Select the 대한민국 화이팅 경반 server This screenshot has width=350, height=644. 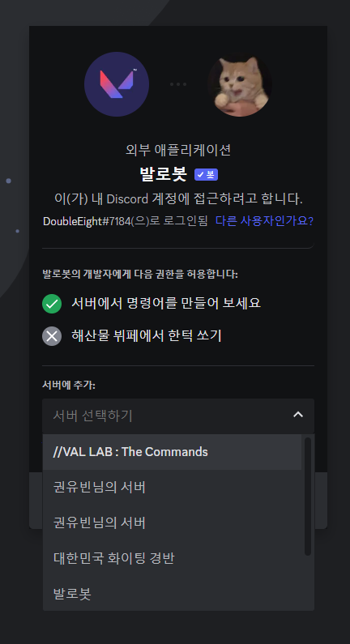pyautogui.click(x=172, y=558)
